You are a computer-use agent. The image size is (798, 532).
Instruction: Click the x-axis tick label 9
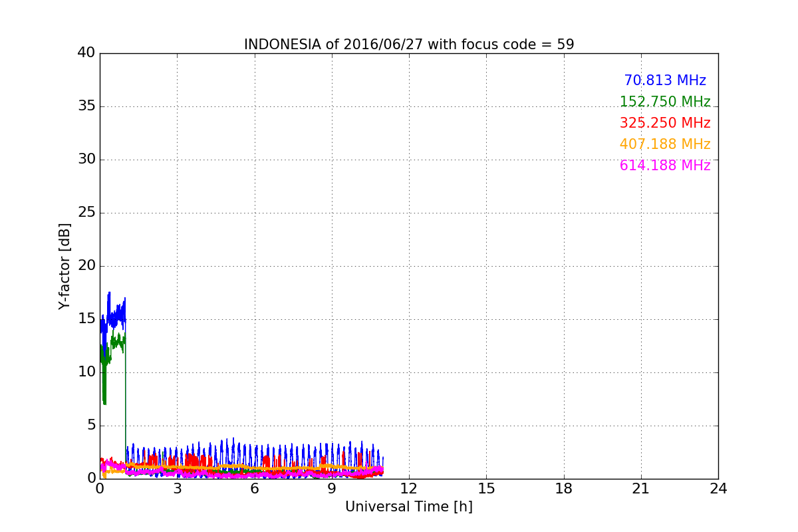332,488
